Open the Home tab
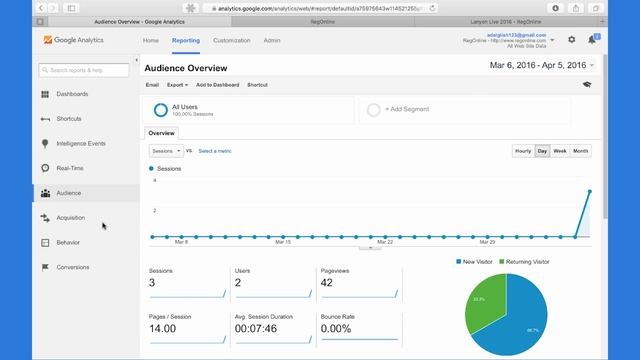This screenshot has height=360, width=640. (x=151, y=40)
